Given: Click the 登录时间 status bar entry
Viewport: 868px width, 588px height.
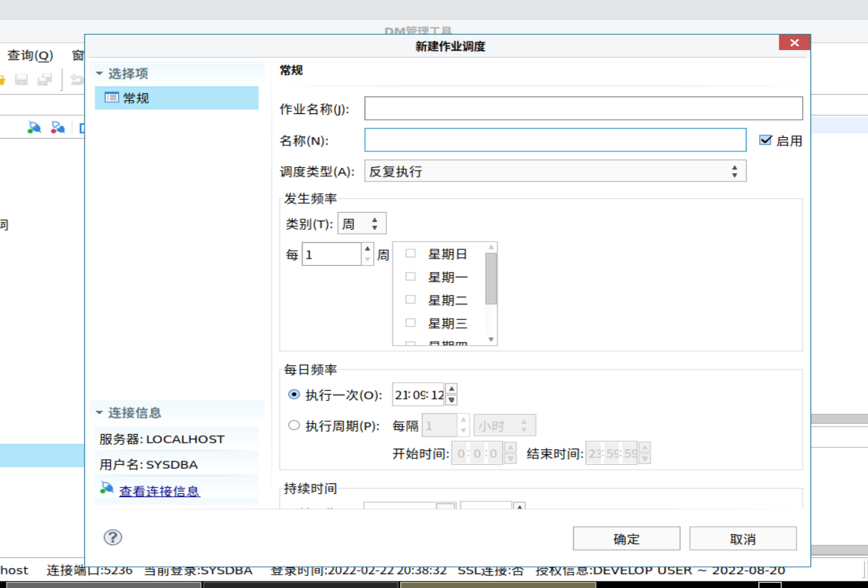Looking at the screenshot, I should (x=359, y=571).
